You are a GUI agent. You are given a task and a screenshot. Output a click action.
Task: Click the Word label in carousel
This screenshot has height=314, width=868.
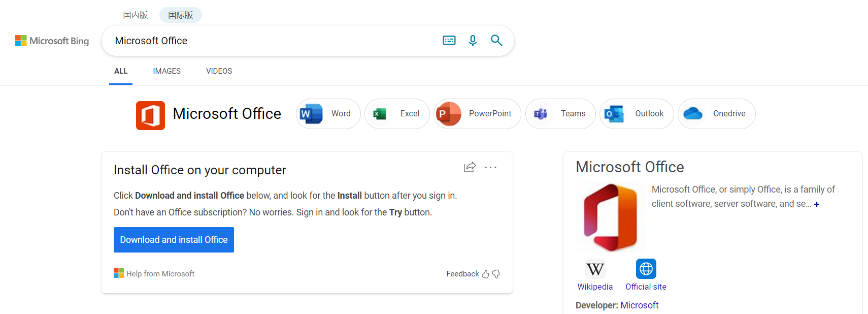[341, 114]
